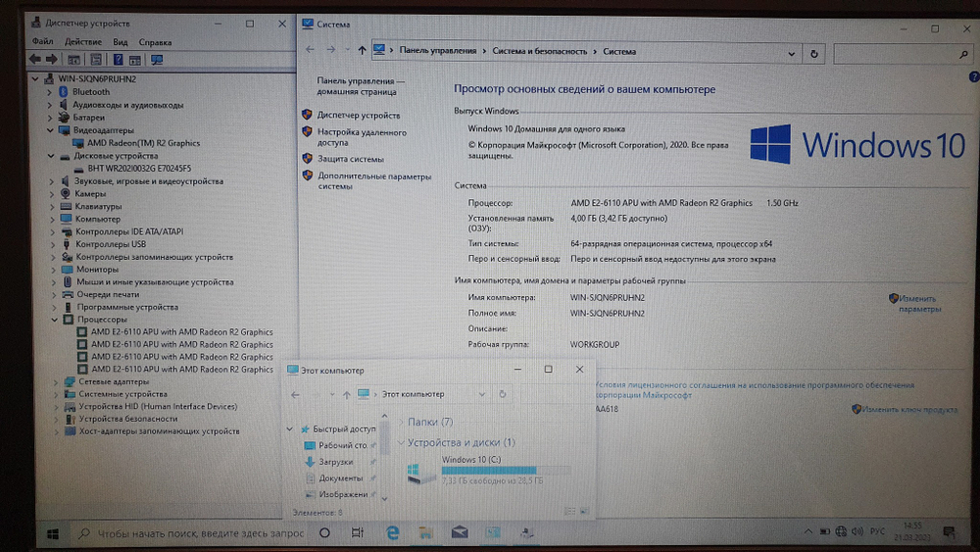Click Up arrow in System window
This screenshot has height=552, width=980.
[362, 50]
